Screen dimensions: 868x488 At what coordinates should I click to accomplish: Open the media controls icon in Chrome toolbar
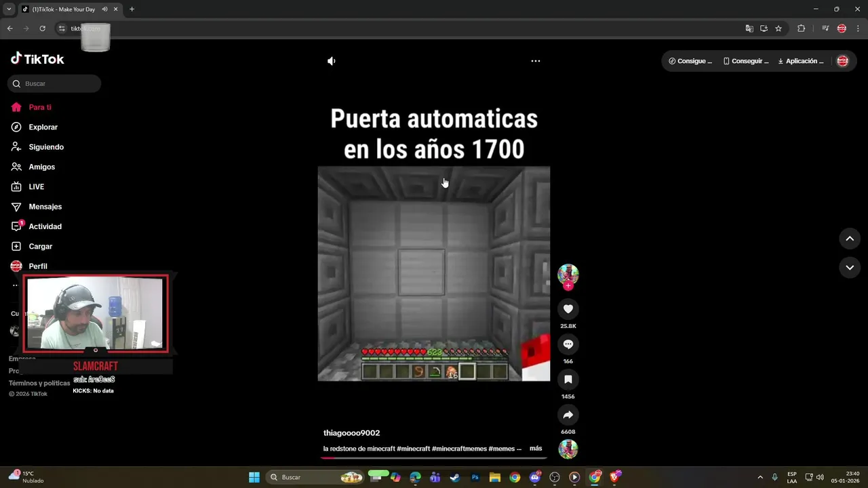(825, 28)
